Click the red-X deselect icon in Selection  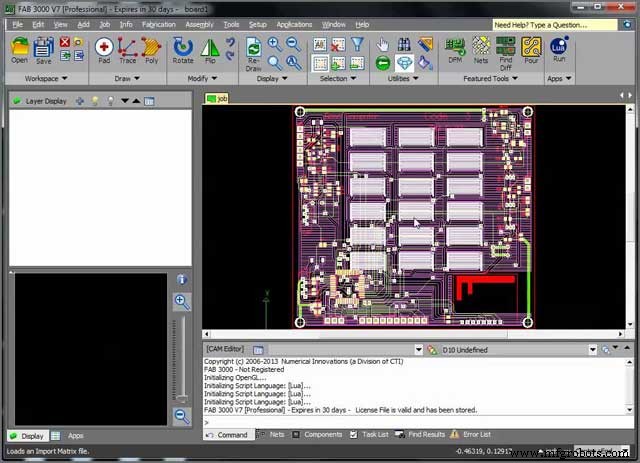[x=338, y=44]
